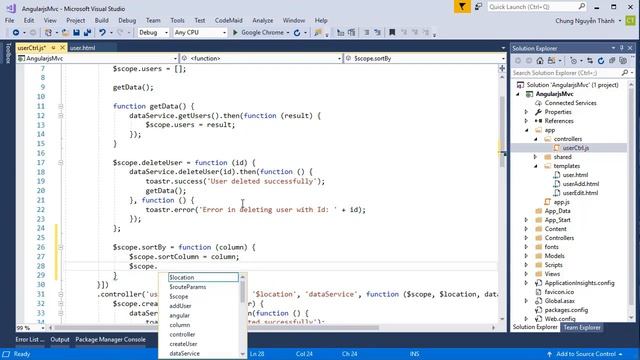Open the Build menu
The width and height of the screenshot is (640, 360).
point(102,20)
